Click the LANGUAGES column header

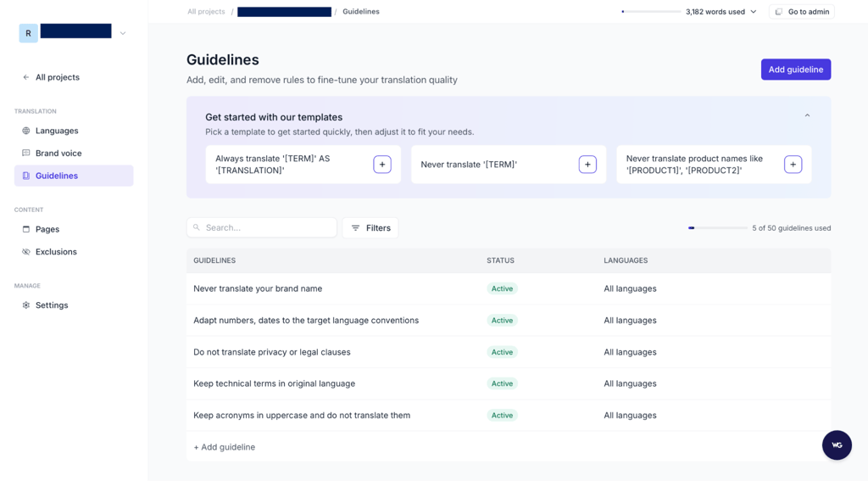point(626,260)
